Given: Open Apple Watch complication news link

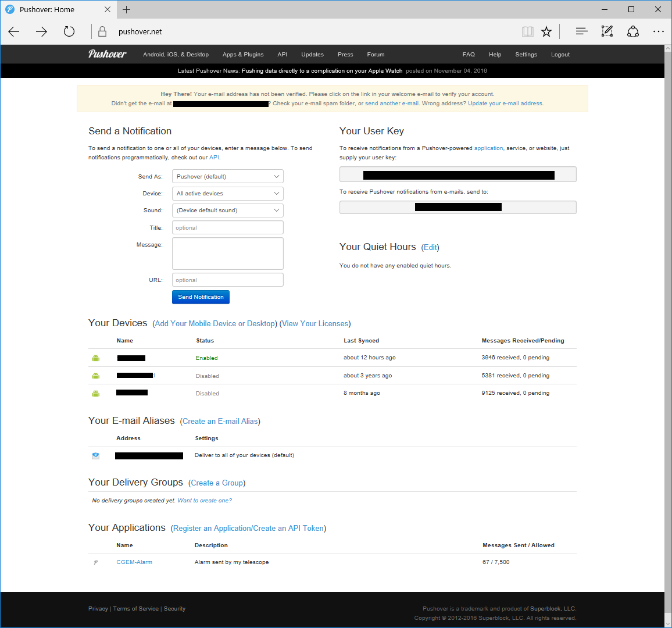Looking at the screenshot, I should (322, 71).
